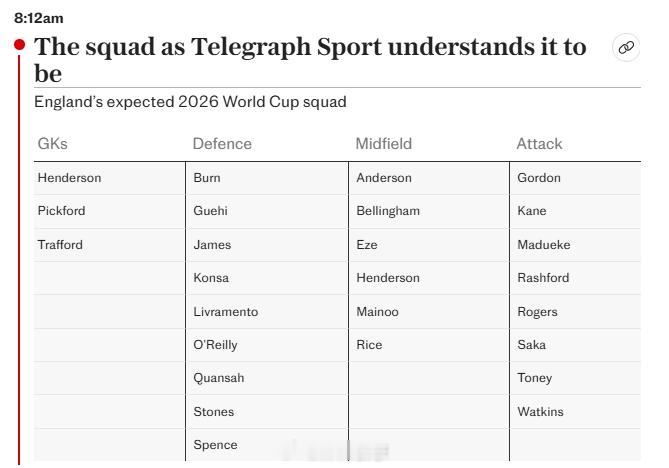Click the England's expected 2026 World Cup squad caption
This screenshot has width=669, height=468.
[x=190, y=102]
